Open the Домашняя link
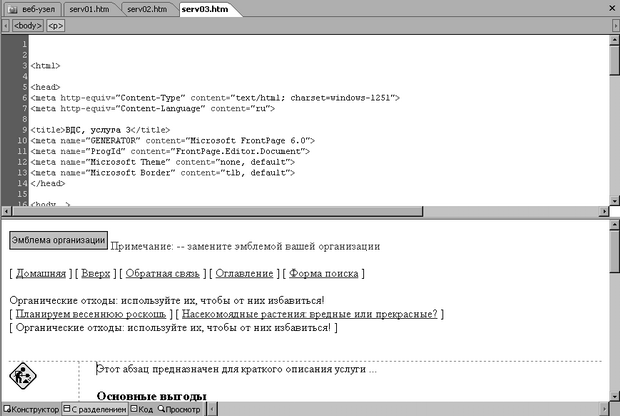The width and height of the screenshot is (620, 416). coord(42,273)
